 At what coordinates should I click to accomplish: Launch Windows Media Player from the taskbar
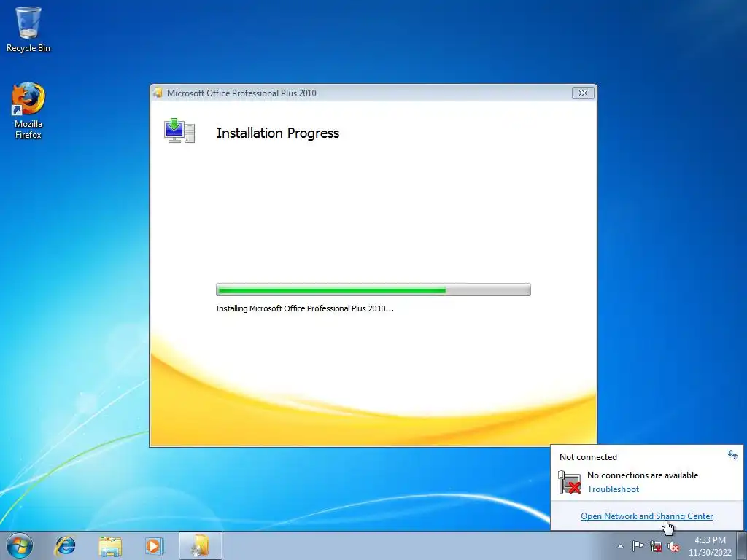point(154,545)
